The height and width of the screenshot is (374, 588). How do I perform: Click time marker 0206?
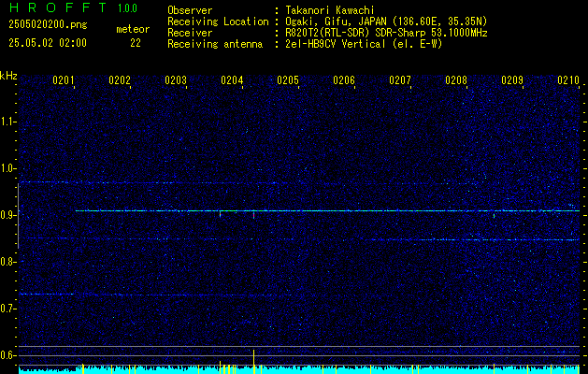click(344, 79)
